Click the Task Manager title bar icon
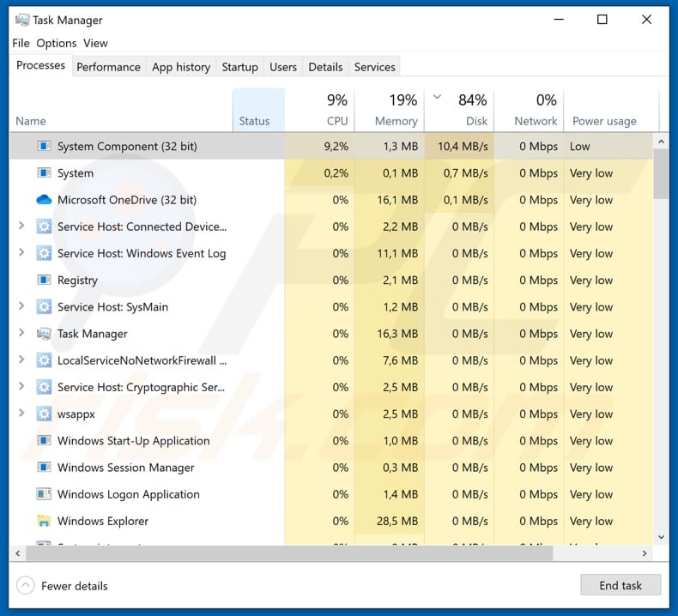Screen dimensions: 678x616 tap(22, 20)
